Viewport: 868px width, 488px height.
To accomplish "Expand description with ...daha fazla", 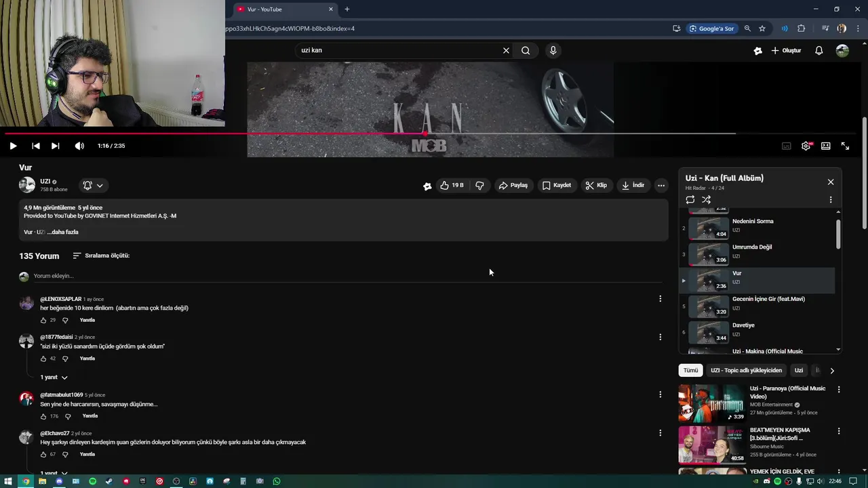I will tap(63, 232).
